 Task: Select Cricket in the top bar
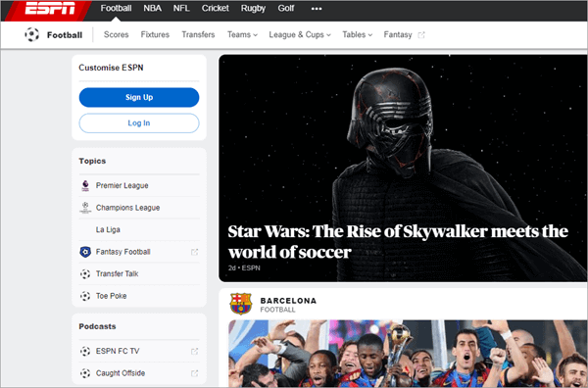point(215,8)
